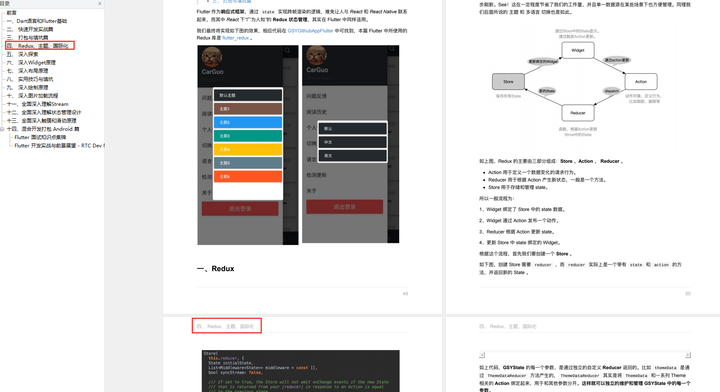Open Flutter 面试知识点集锦 sub-bookmark
This screenshot has width=720, height=392.
[x=40, y=137]
